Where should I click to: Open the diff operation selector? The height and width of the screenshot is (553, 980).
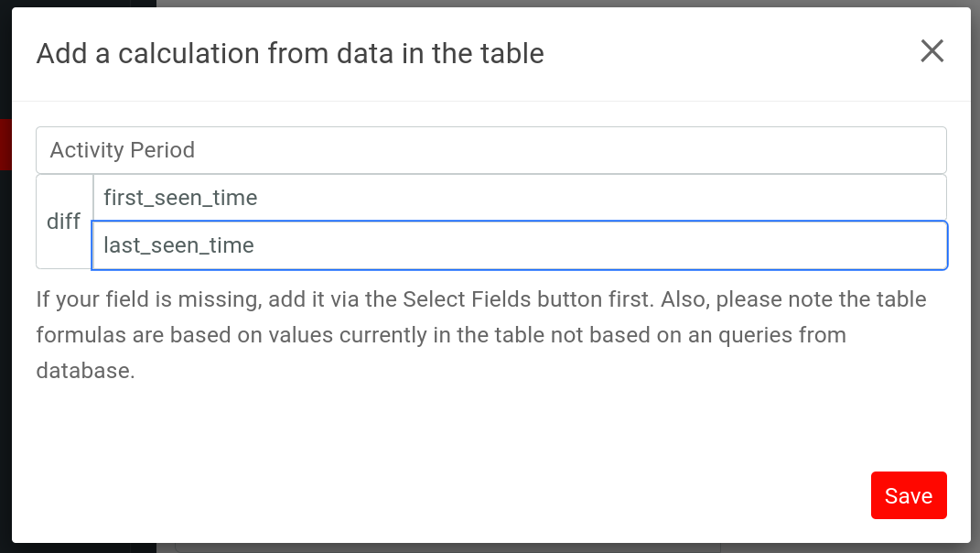tap(64, 222)
